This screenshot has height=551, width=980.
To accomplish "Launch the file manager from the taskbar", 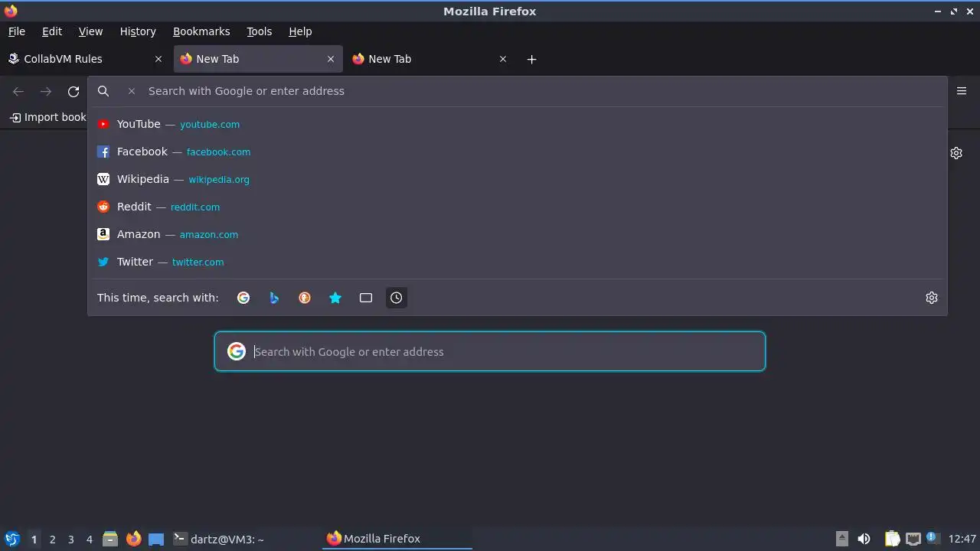I will [x=110, y=539].
